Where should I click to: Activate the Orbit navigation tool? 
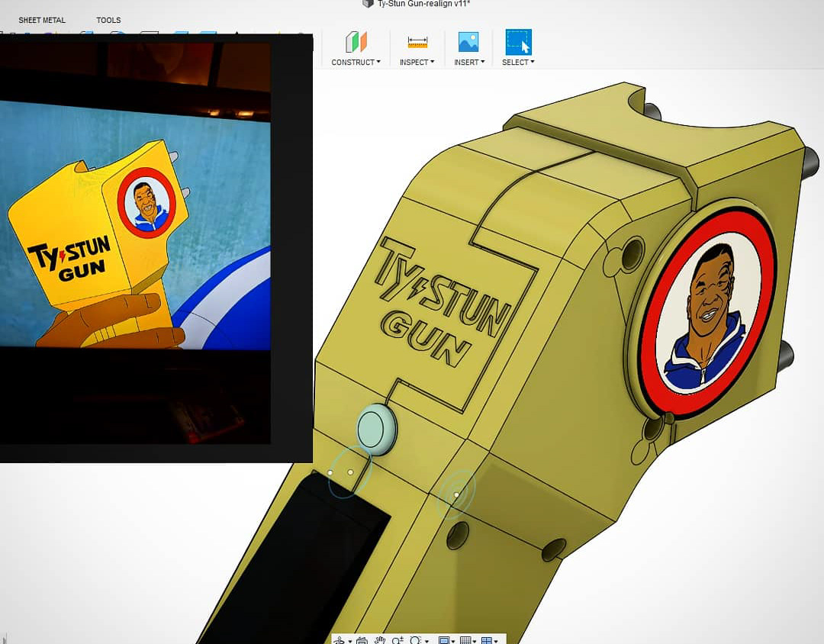pyautogui.click(x=340, y=640)
